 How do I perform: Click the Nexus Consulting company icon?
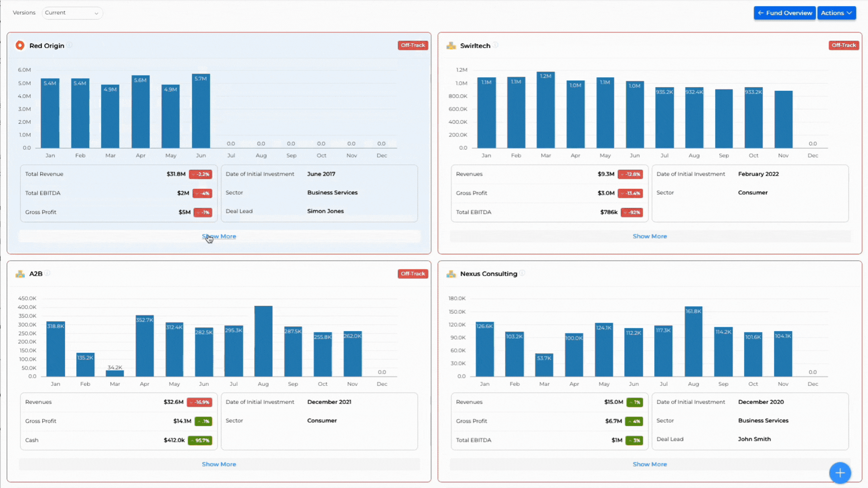pyautogui.click(x=451, y=273)
